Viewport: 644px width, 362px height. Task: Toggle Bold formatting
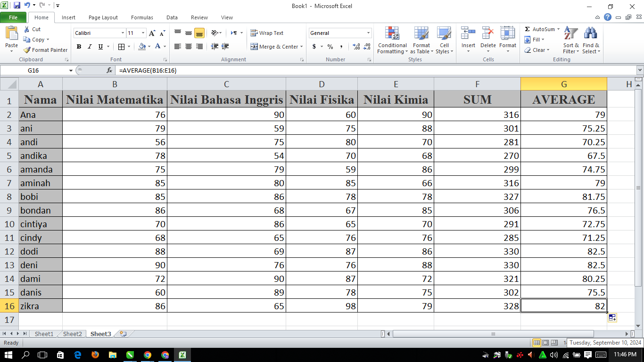79,47
